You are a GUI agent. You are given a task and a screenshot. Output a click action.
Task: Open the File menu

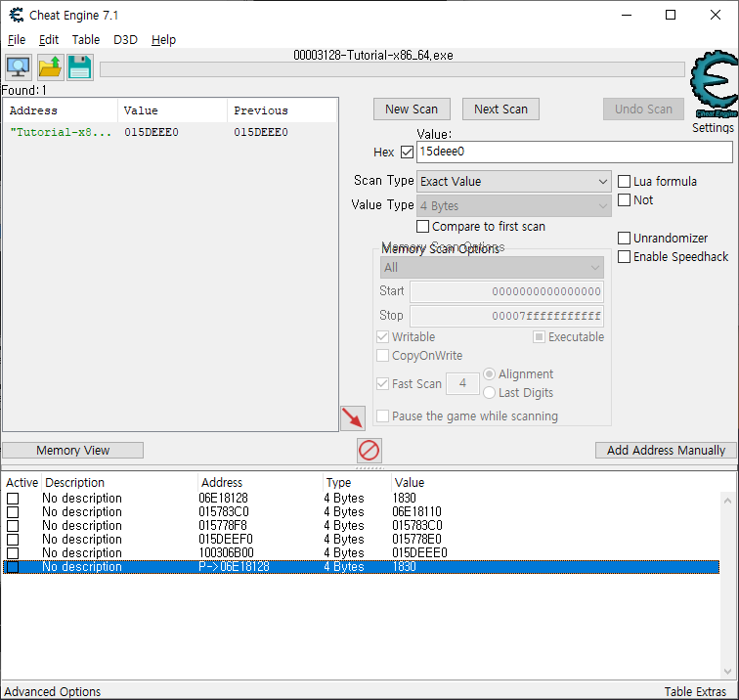coord(17,40)
